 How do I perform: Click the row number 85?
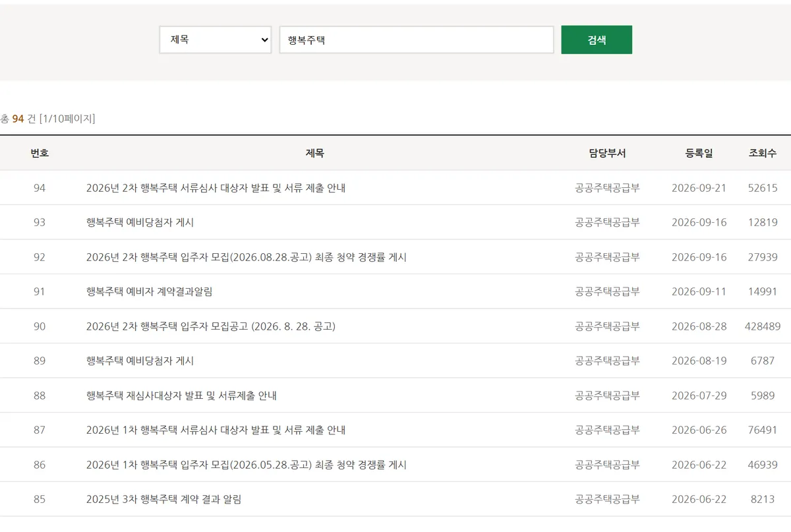click(40, 499)
